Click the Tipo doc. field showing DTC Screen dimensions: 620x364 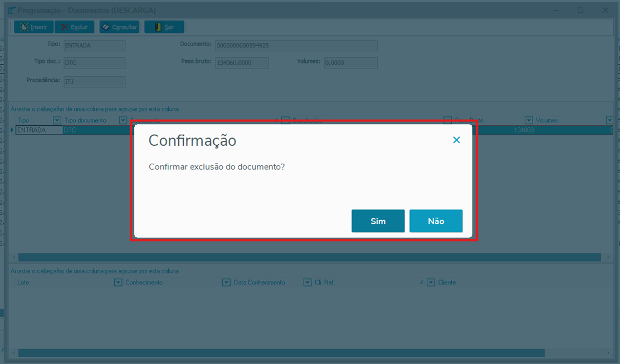(95, 63)
